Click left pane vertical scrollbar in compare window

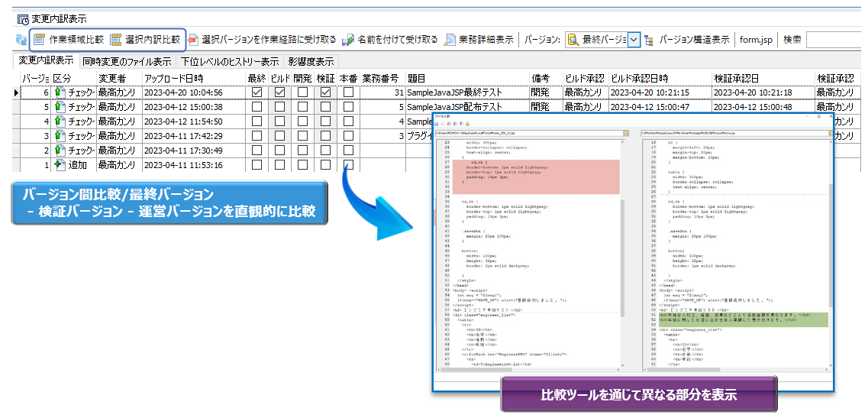point(623,255)
